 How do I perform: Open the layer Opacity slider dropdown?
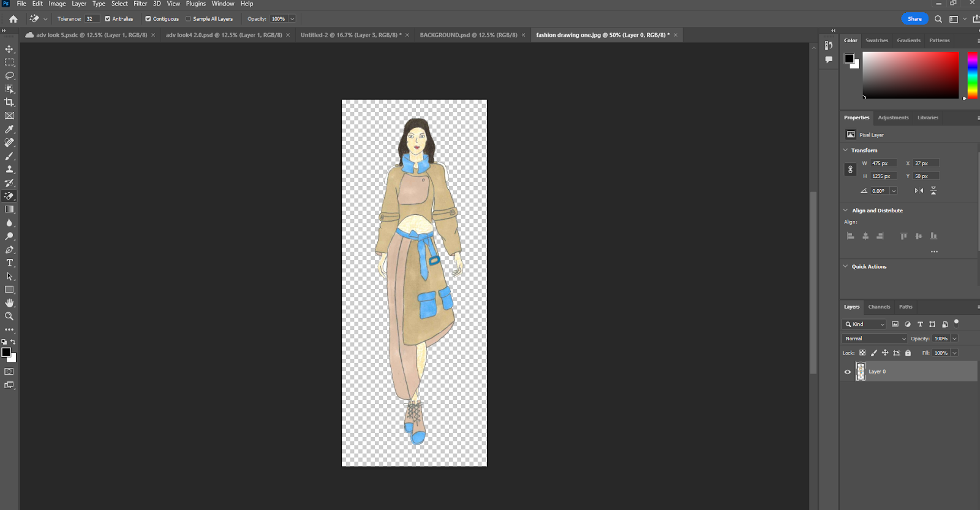954,339
